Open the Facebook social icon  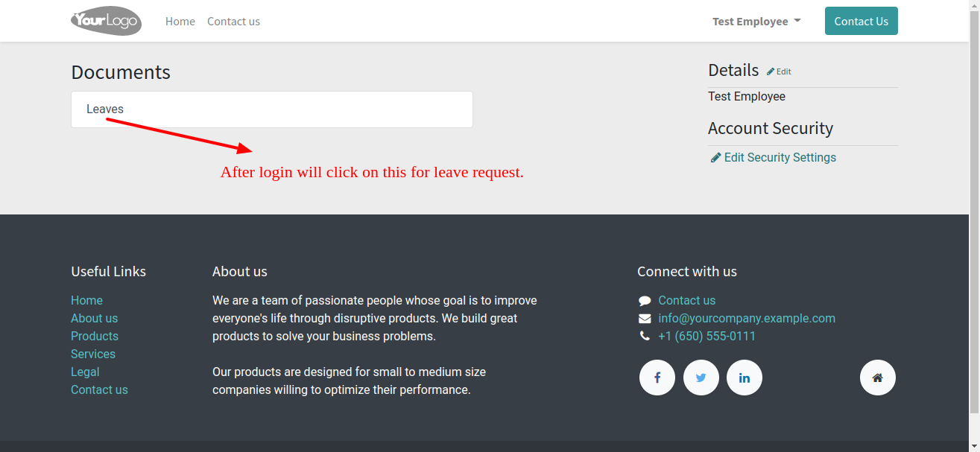click(657, 378)
